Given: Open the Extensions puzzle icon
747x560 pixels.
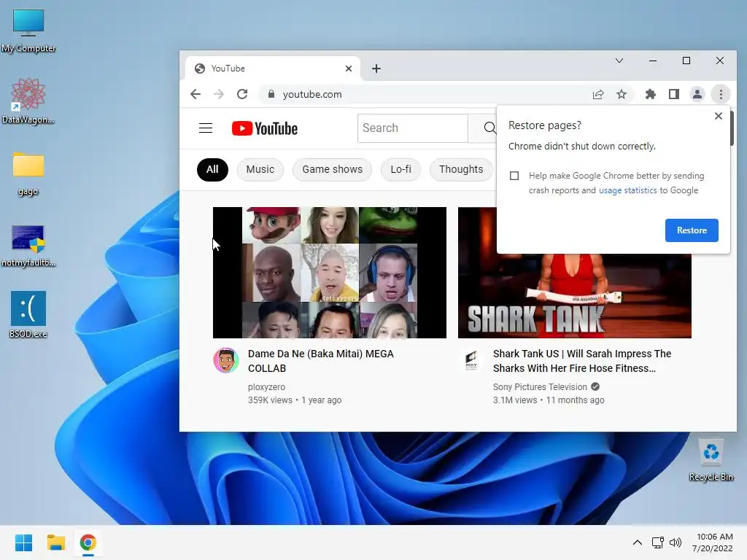Looking at the screenshot, I should click(x=650, y=94).
